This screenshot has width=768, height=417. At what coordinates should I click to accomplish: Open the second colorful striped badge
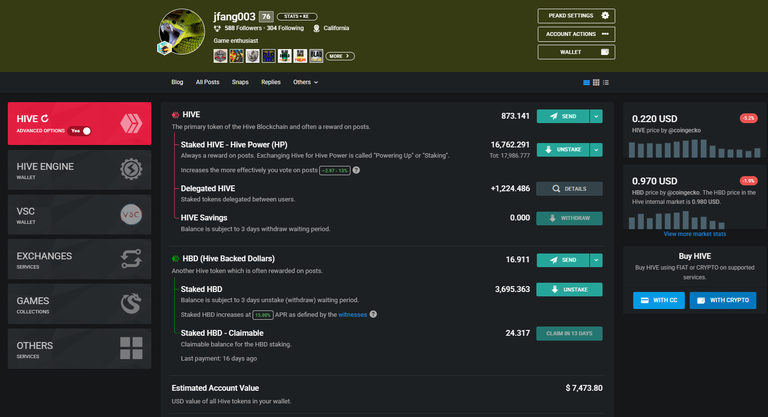point(236,56)
